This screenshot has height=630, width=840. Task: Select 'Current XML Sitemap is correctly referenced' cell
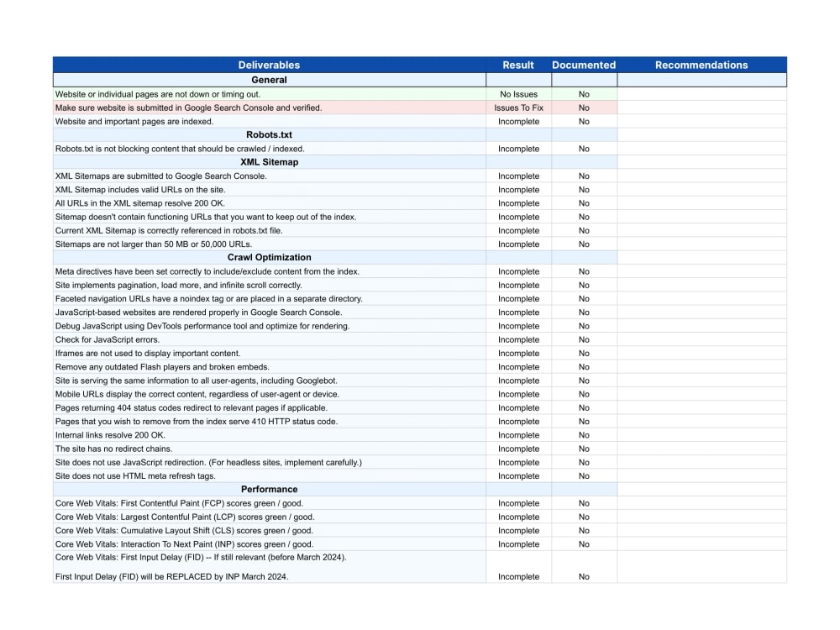click(269, 230)
